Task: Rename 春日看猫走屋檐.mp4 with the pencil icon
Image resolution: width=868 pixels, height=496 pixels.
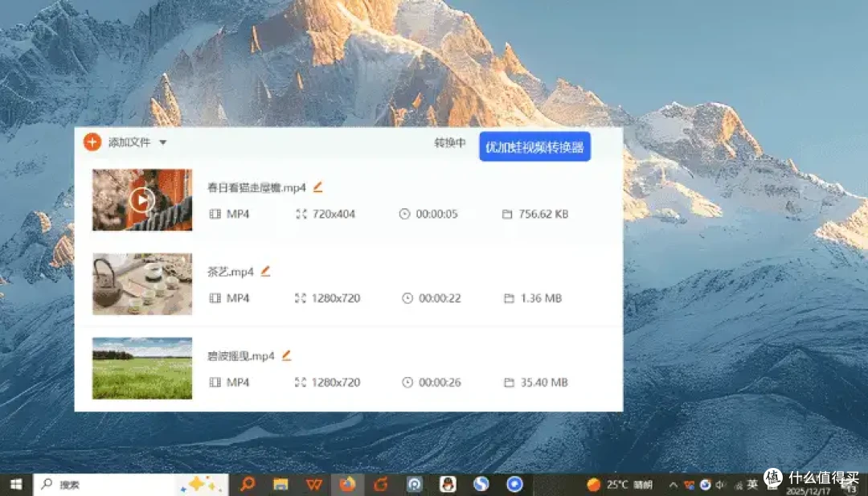Action: [317, 187]
